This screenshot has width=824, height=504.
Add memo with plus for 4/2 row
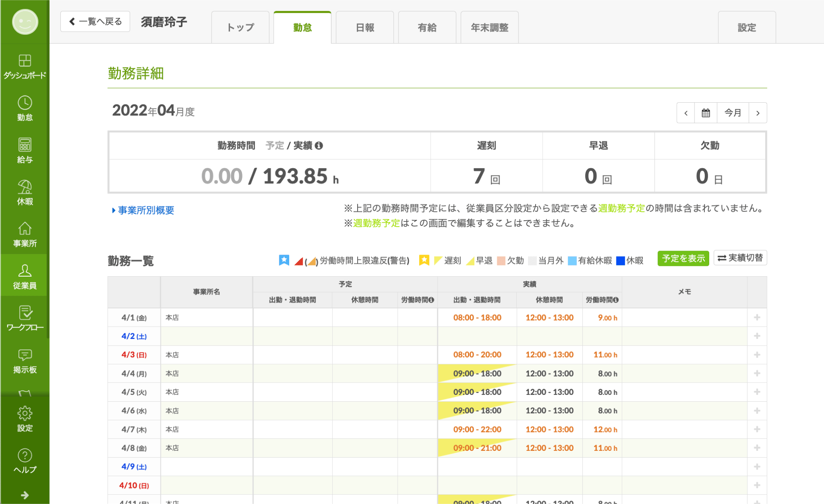pyautogui.click(x=757, y=336)
